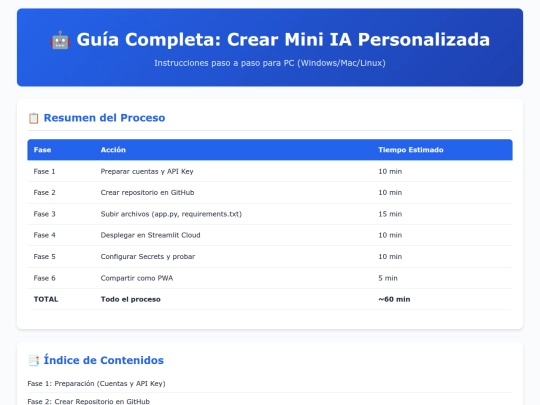The height and width of the screenshot is (405, 540).
Task: Select 'Configurar Secrets y probar' cell
Action: (x=148, y=257)
